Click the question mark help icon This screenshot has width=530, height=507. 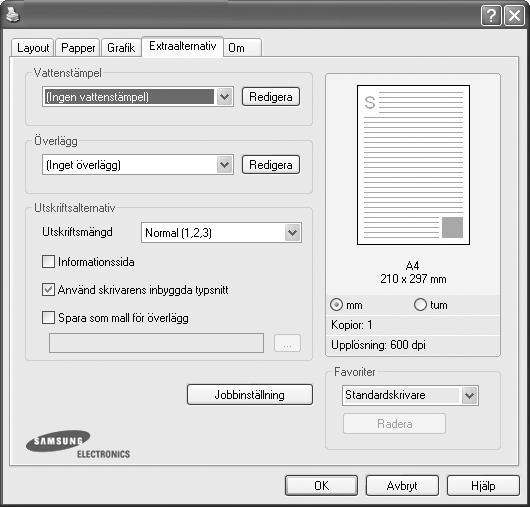(491, 16)
